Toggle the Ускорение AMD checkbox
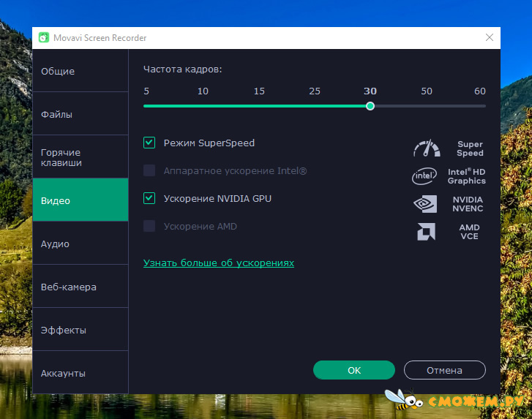 [149, 226]
